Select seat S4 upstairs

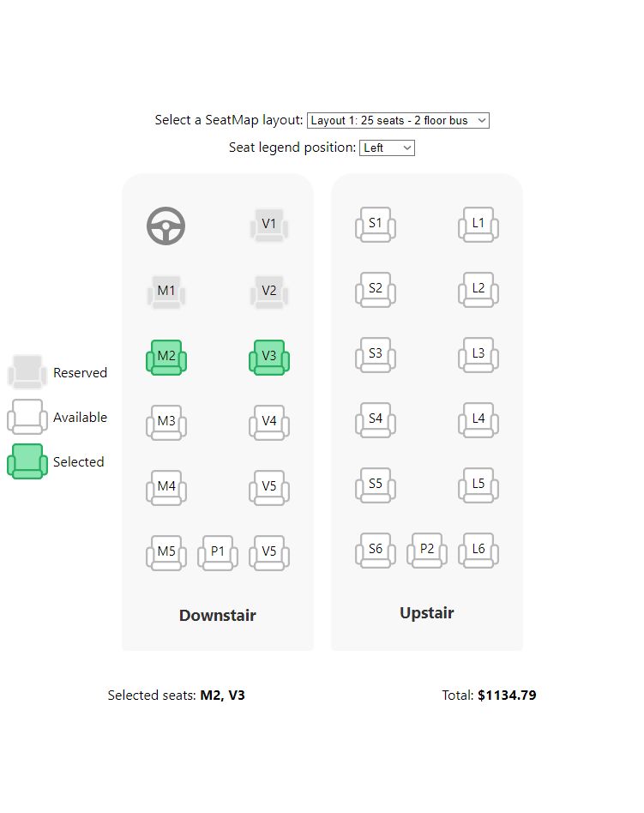[375, 419]
